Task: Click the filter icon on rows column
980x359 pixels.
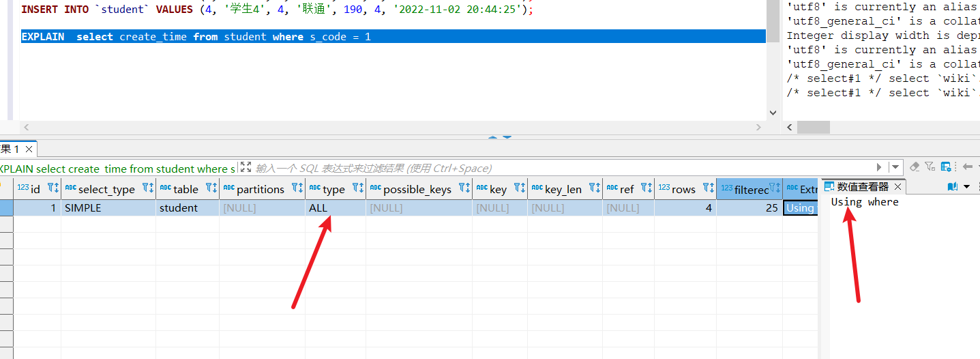Action: pos(707,188)
